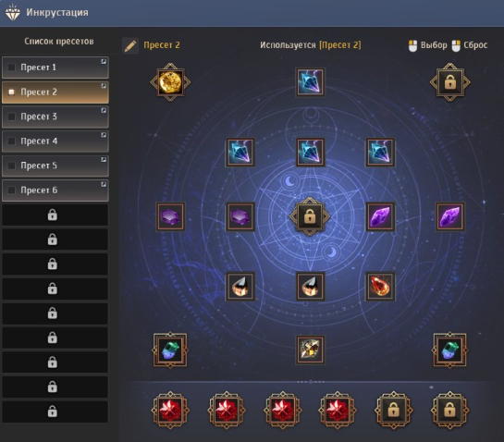
Task: Select the far-right purple shard gem slot
Action: point(450,216)
